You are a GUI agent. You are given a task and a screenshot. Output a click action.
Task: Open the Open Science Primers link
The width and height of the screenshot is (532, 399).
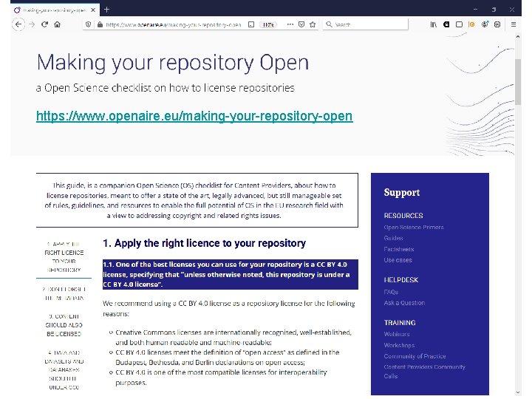coord(414,228)
